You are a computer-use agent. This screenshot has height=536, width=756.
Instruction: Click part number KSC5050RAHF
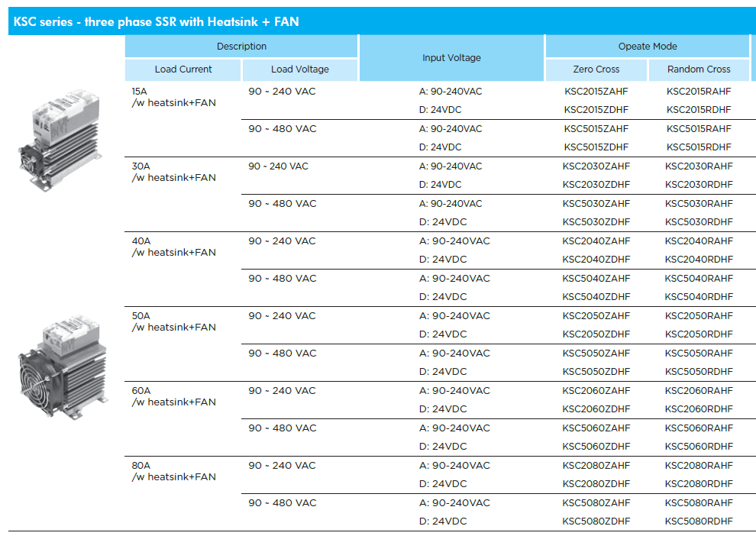pos(699,354)
